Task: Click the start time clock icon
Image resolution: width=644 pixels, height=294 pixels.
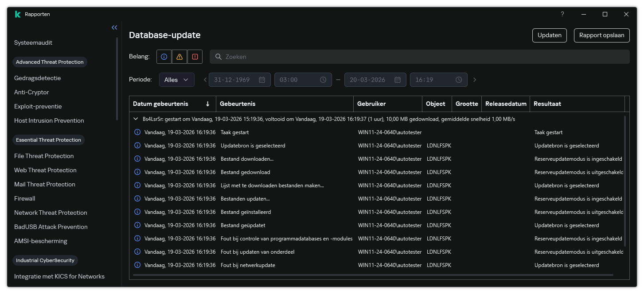Action: (x=323, y=80)
